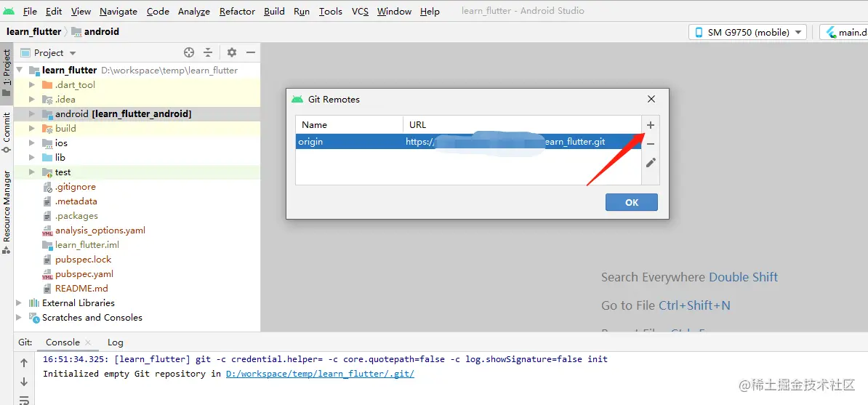Image resolution: width=868 pixels, height=405 pixels.
Task: Open the Resource Manager side panel
Action: pyautogui.click(x=7, y=212)
